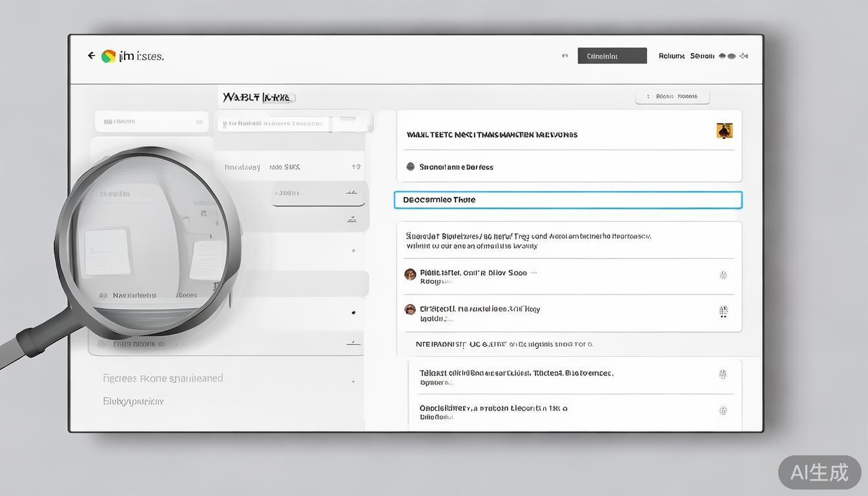
Task: Open options icon on 'Clriatectl' row
Action: tap(723, 312)
